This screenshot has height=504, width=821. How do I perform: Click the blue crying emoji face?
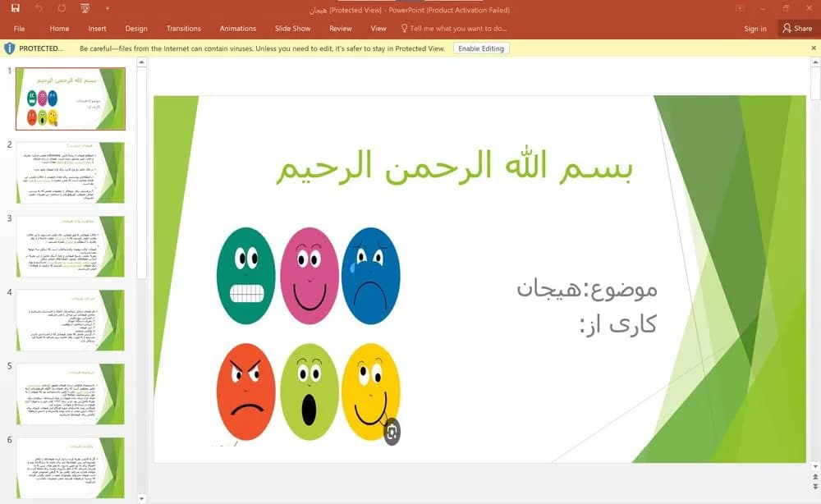pyautogui.click(x=371, y=276)
